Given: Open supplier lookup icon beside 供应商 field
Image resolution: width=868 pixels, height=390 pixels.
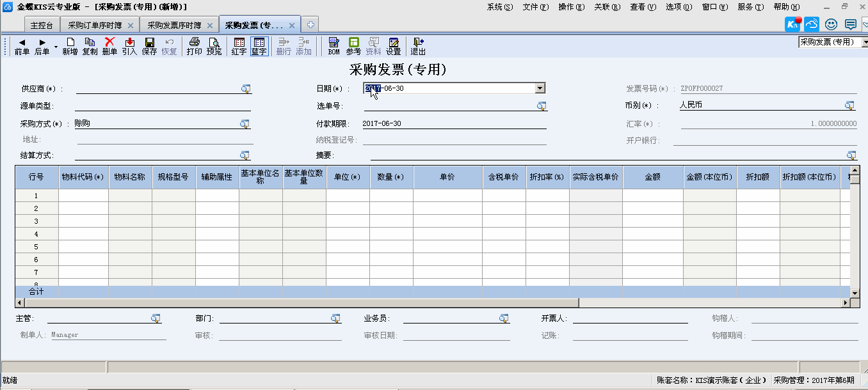Looking at the screenshot, I should [x=246, y=89].
